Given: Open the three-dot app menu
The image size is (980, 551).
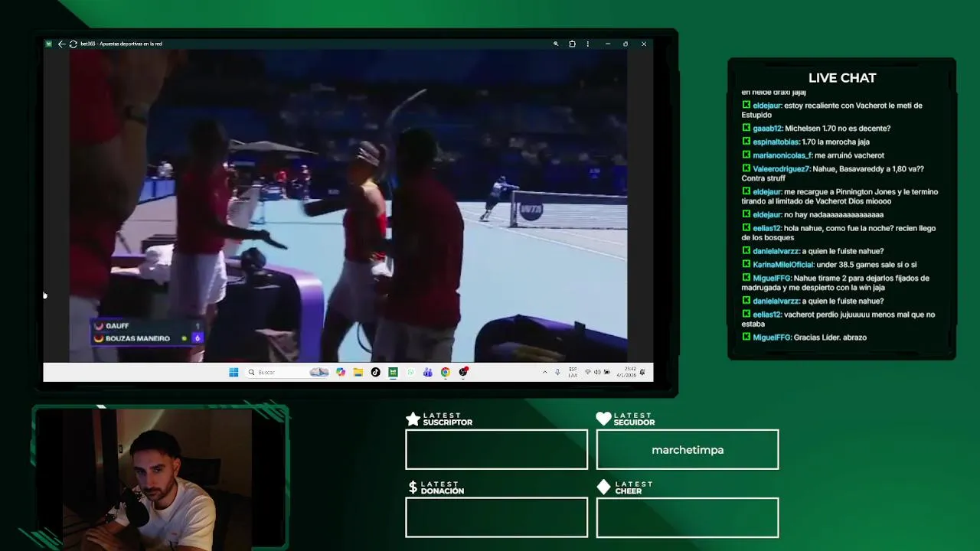Looking at the screenshot, I should click(x=588, y=44).
